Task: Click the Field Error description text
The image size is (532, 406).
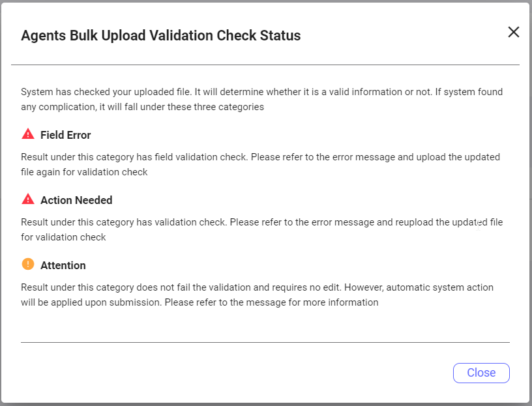Action: pyautogui.click(x=260, y=164)
